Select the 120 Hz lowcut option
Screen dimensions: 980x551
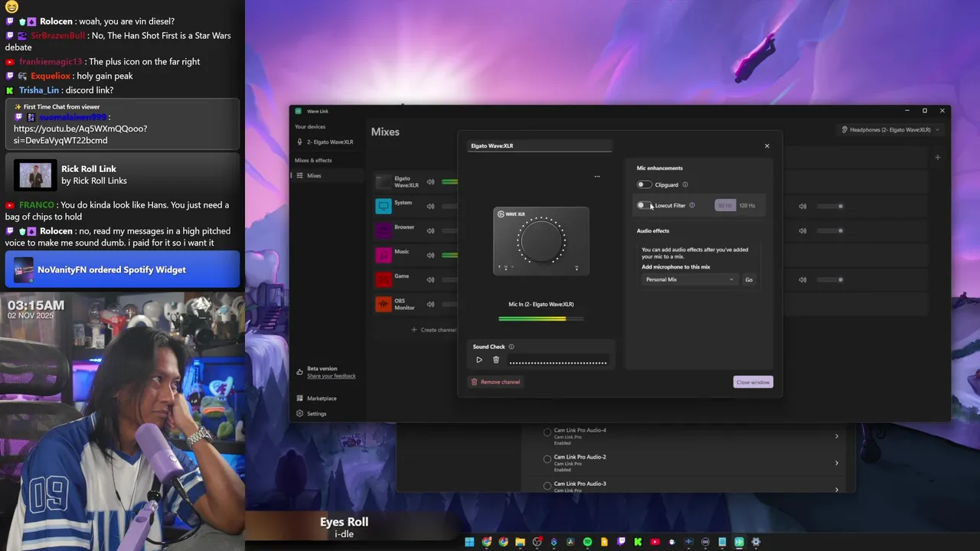(x=746, y=205)
